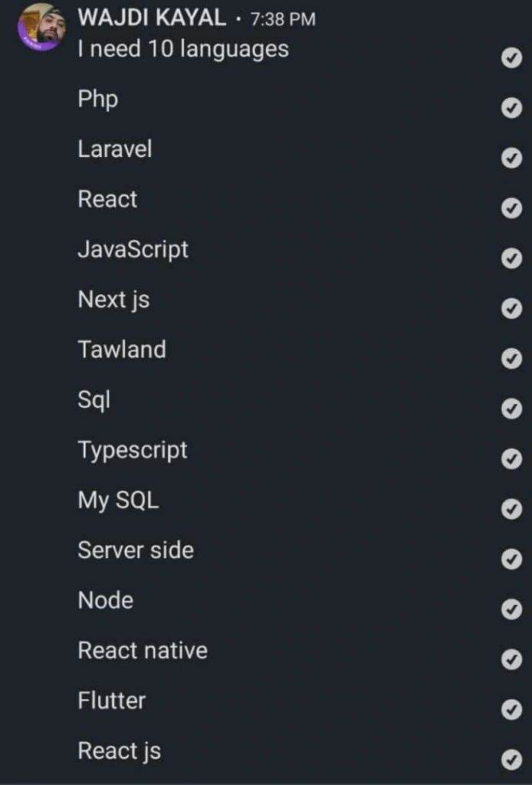Select the 'Next js' message
This screenshot has width=532, height=785.
coord(113,301)
